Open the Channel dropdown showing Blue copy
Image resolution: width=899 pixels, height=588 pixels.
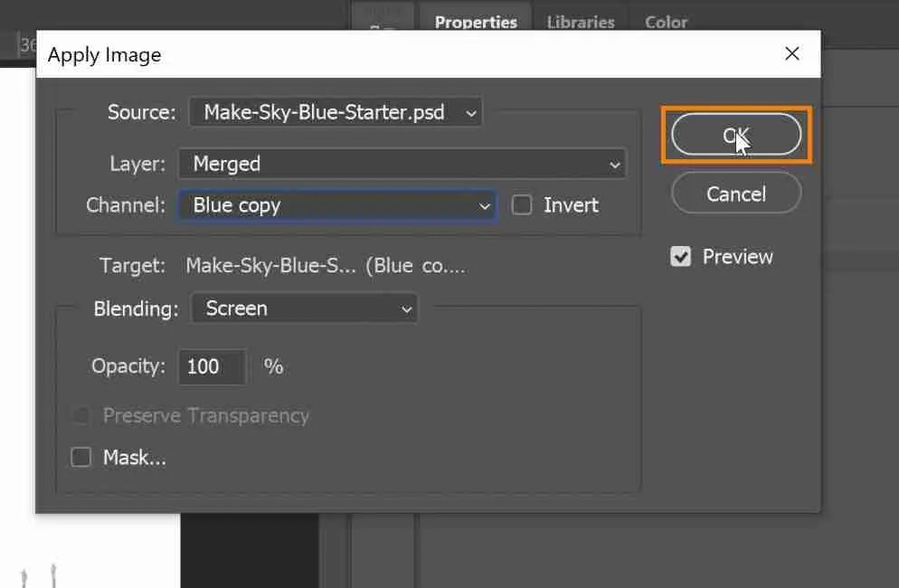(336, 205)
